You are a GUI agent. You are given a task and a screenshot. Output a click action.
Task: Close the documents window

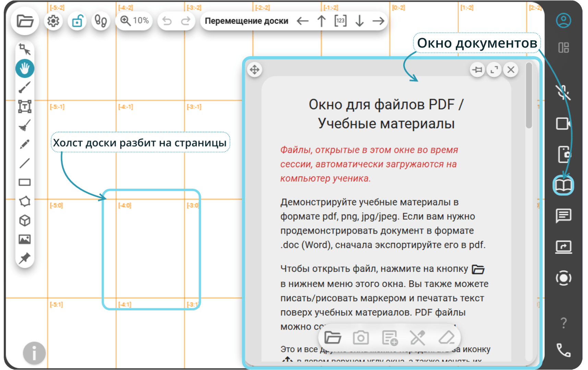pyautogui.click(x=511, y=70)
